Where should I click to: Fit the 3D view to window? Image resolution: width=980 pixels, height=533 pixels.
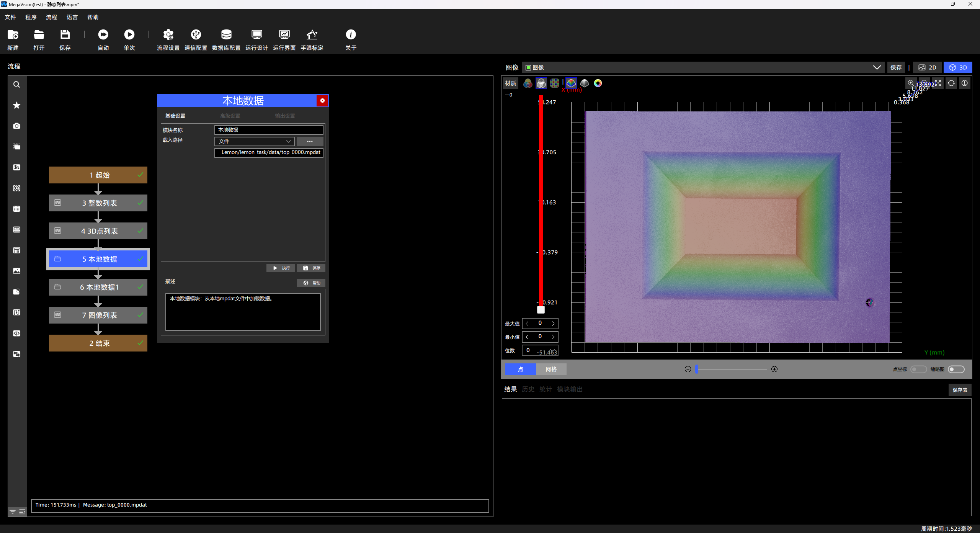(938, 83)
